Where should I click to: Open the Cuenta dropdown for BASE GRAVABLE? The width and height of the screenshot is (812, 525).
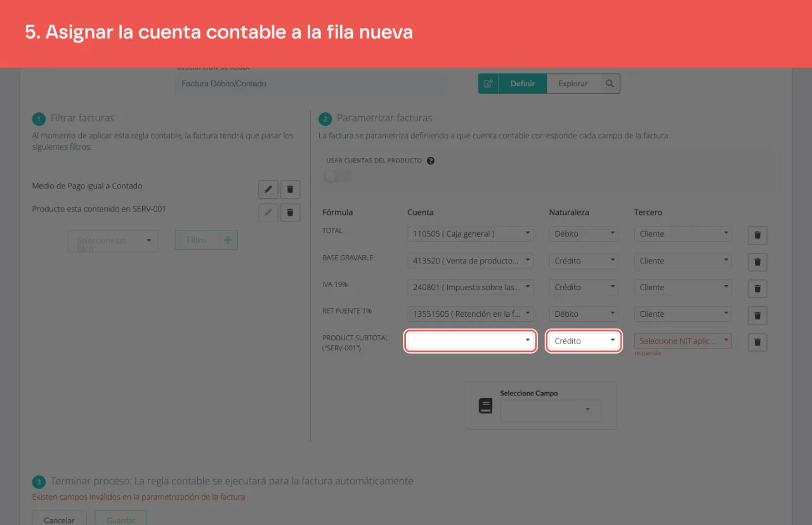(x=470, y=260)
